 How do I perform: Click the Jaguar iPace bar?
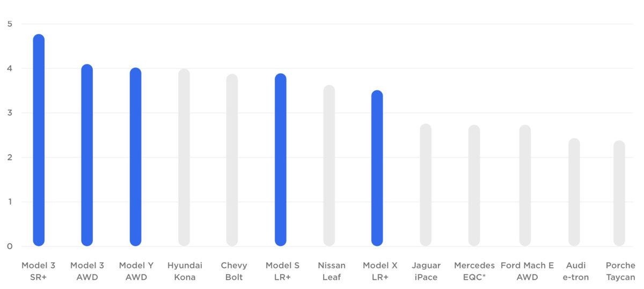click(x=426, y=185)
